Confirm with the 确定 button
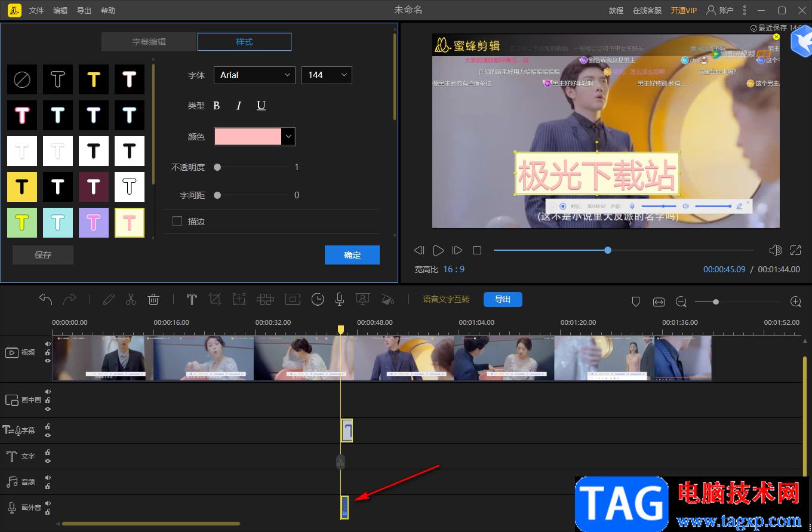The width and height of the screenshot is (812, 532). 352,255
